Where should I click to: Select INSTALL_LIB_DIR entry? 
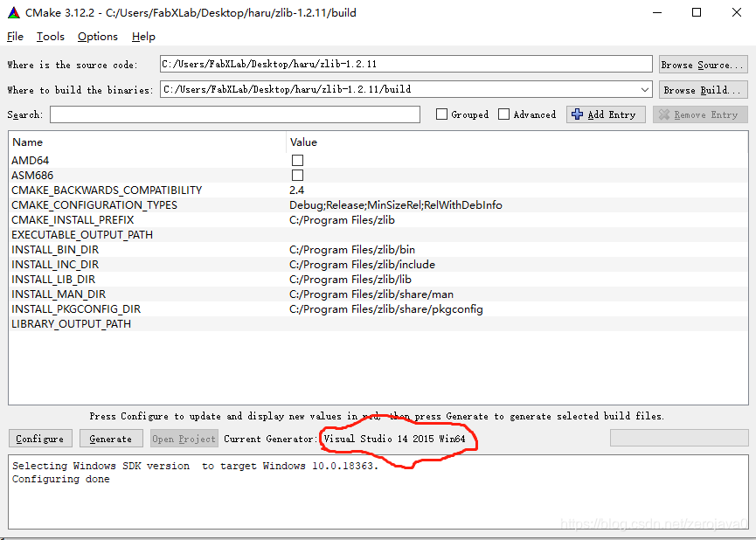click(53, 280)
